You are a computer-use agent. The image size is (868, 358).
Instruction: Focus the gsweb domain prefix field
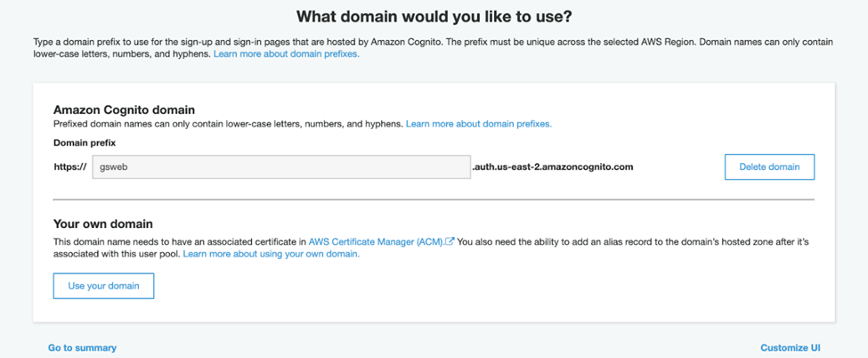[x=281, y=167]
